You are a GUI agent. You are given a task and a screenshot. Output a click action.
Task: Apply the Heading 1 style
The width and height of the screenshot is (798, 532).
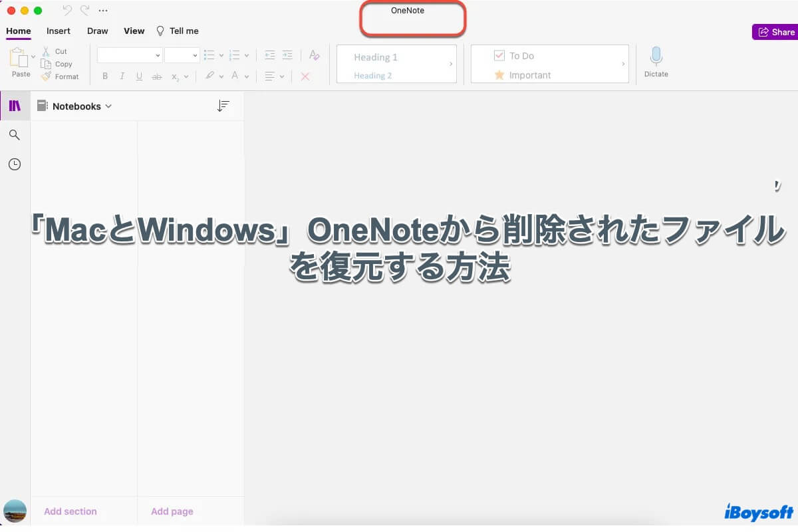tap(376, 57)
